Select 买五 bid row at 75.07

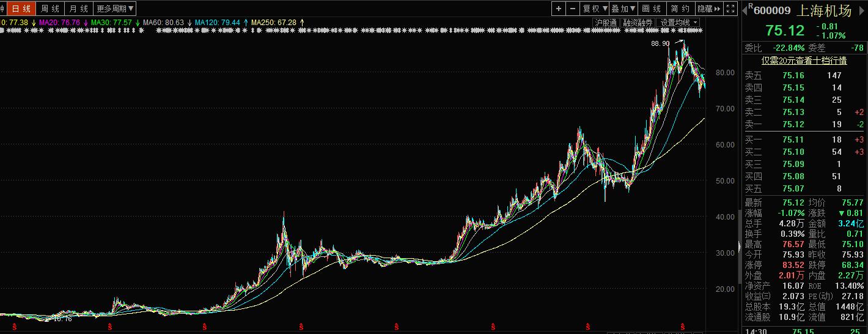pyautogui.click(x=804, y=188)
